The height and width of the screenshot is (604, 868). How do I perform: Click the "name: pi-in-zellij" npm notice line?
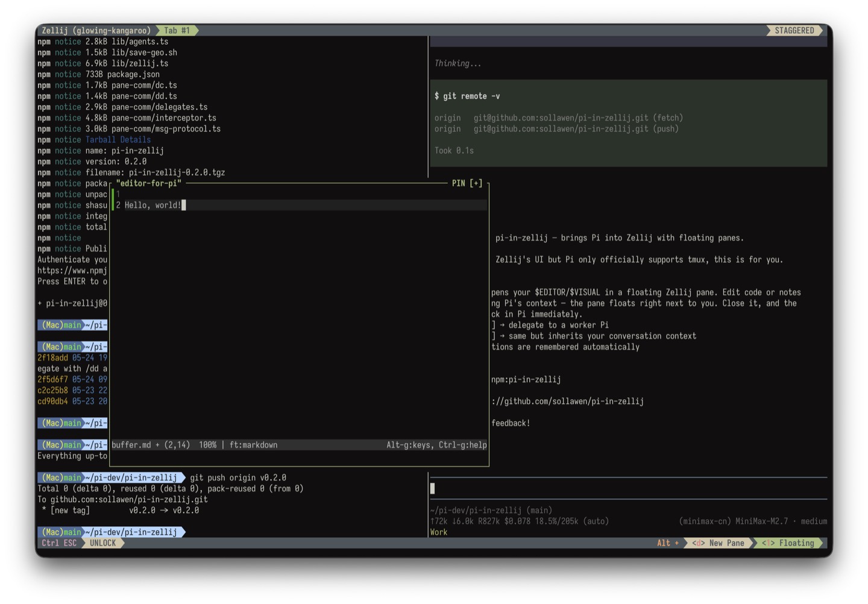pyautogui.click(x=101, y=151)
